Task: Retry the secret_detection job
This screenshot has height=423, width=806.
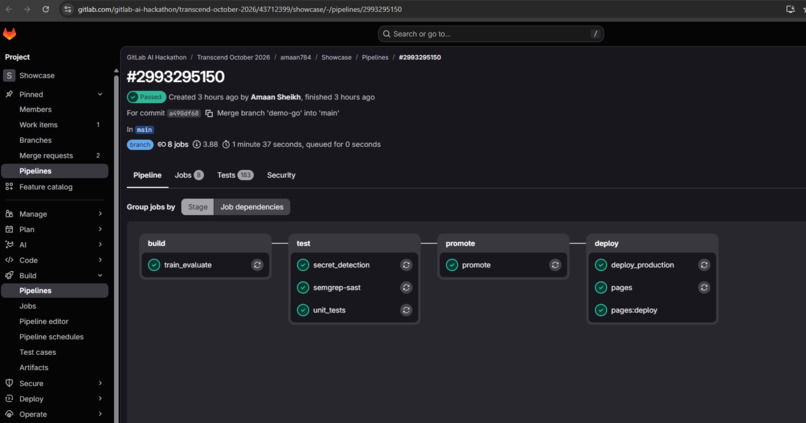Action: (x=406, y=265)
